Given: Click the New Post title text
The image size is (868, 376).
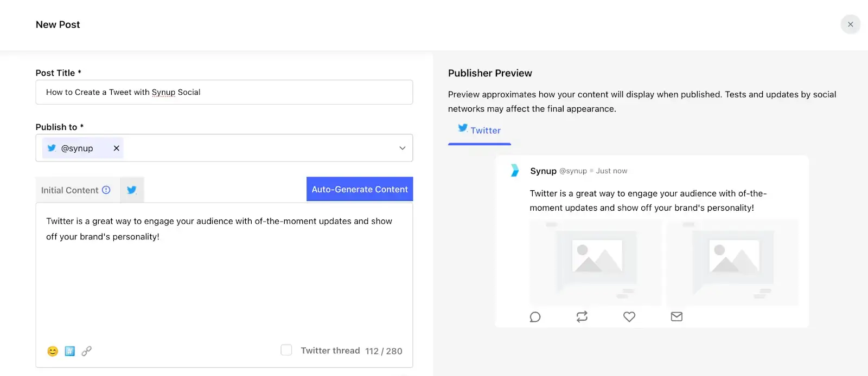Looking at the screenshot, I should [58, 24].
